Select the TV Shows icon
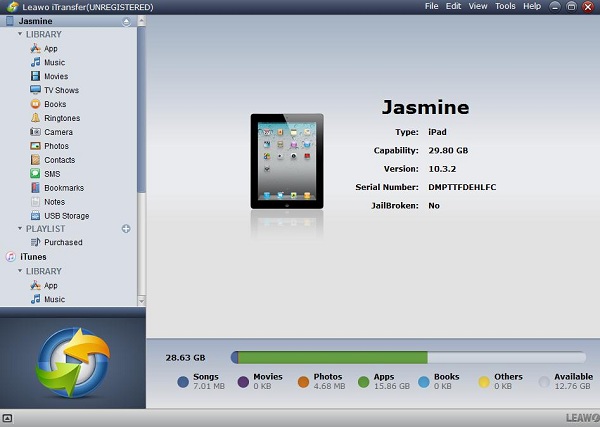Screen dimensions: 600x427 (35, 90)
